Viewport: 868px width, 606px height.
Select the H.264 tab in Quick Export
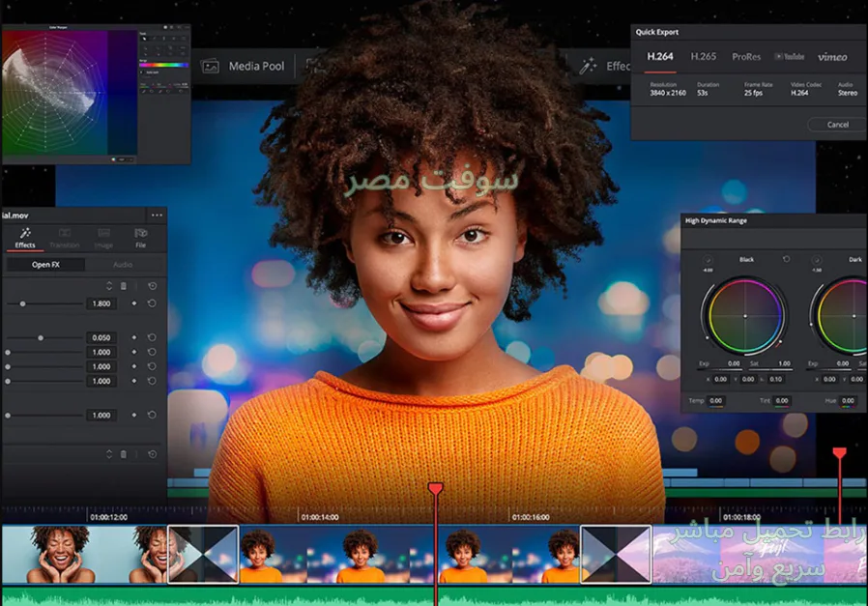660,56
